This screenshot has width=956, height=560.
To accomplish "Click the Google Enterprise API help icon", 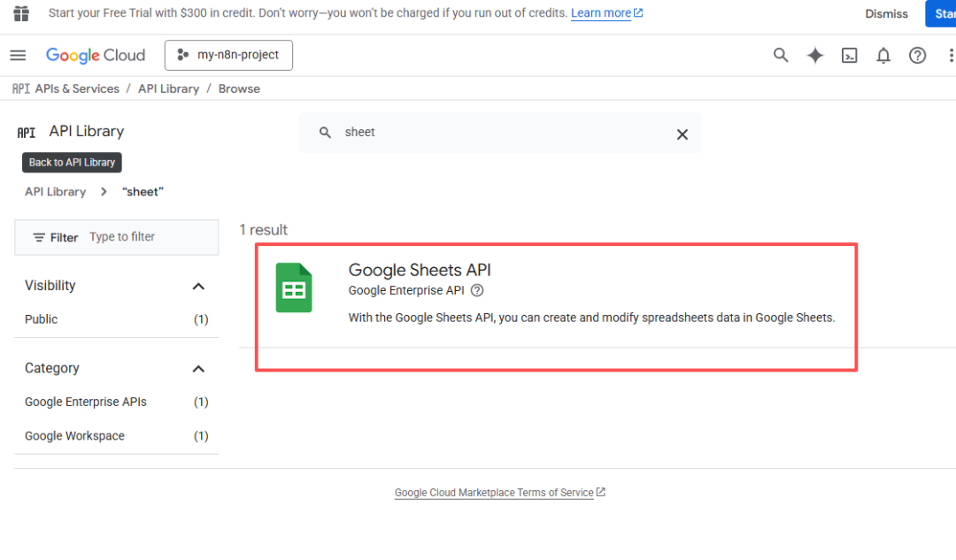I will point(477,290).
